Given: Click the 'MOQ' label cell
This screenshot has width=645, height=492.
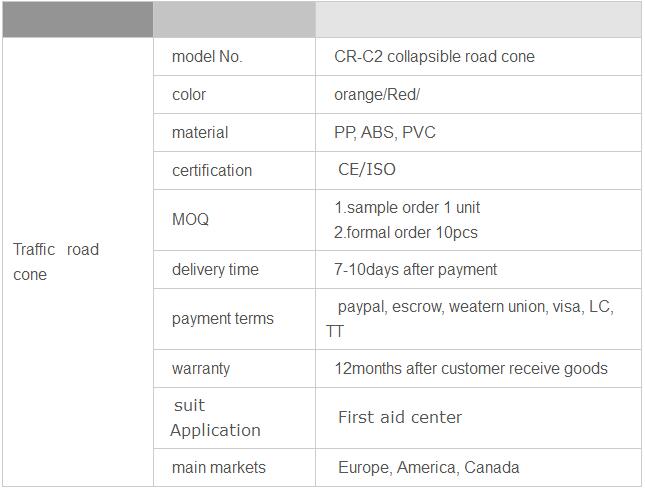Looking at the screenshot, I should [x=234, y=220].
